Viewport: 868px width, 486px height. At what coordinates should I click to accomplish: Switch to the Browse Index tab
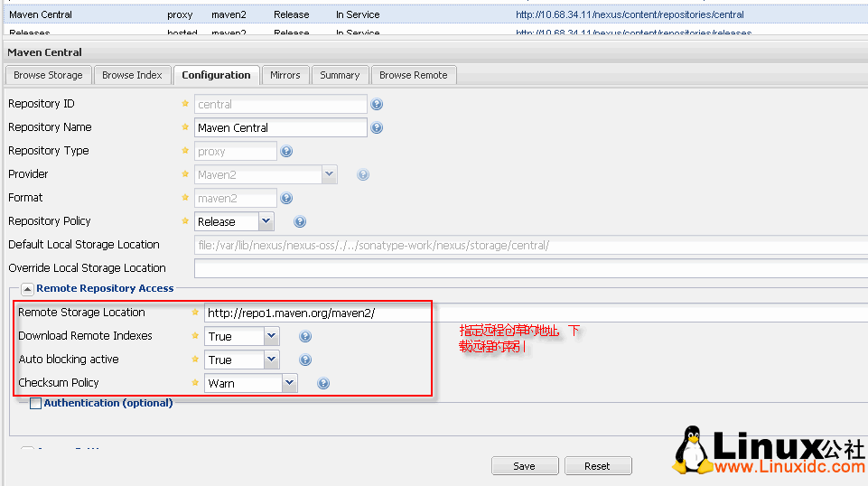pyautogui.click(x=132, y=75)
